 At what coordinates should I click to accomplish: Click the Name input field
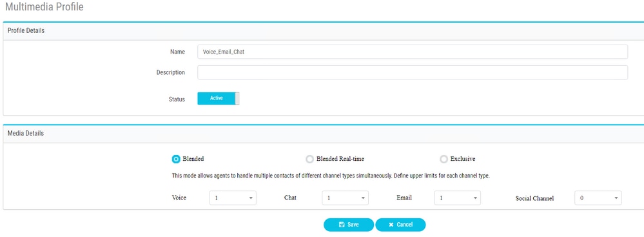413,52
